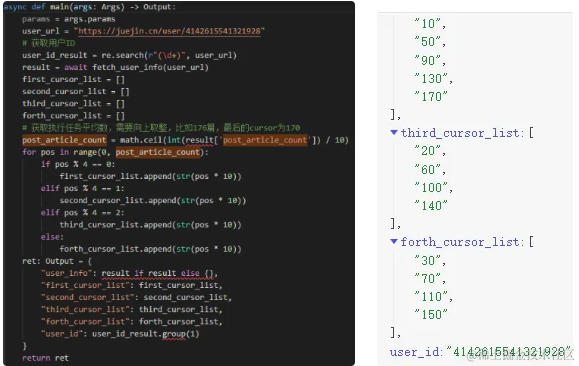The image size is (579, 366).
Task: Click the params = args.params line
Action: pos(69,19)
